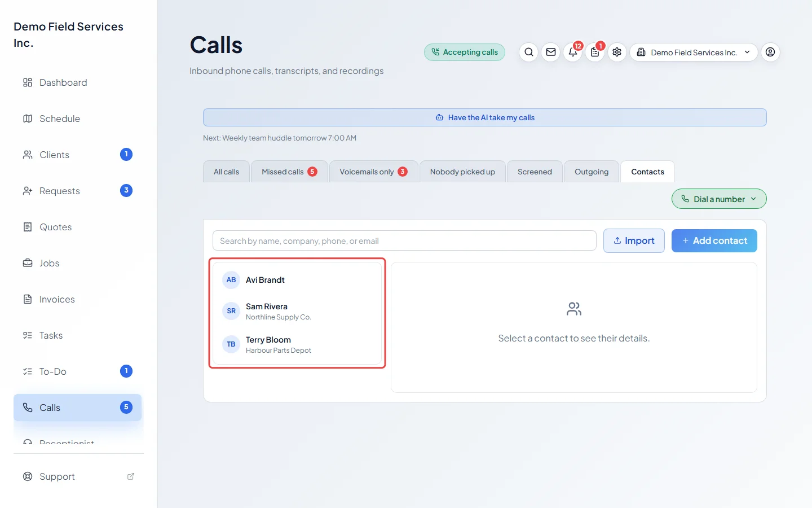This screenshot has height=508, width=812.
Task: Open the mail envelope icon in header
Action: pyautogui.click(x=551, y=52)
